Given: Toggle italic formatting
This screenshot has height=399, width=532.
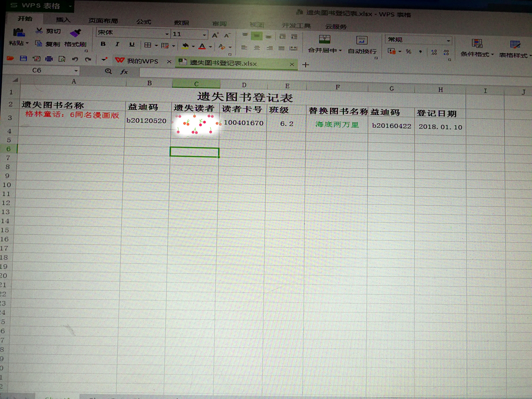Looking at the screenshot, I should (x=117, y=44).
